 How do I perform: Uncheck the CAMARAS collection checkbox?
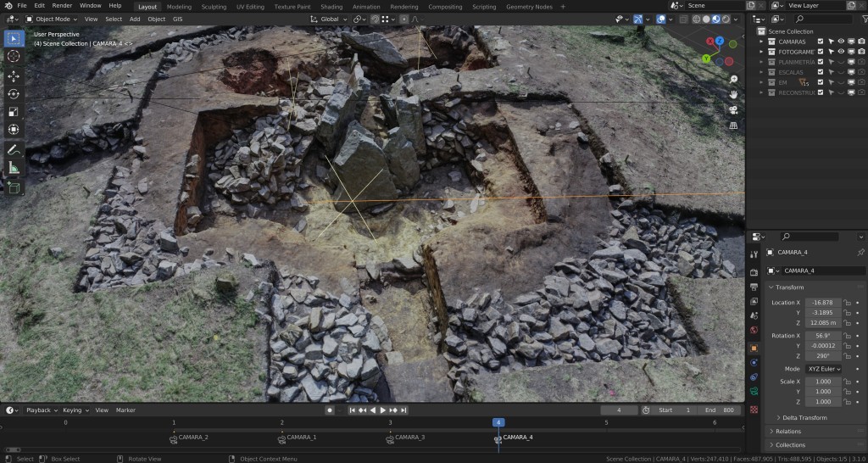pos(821,42)
